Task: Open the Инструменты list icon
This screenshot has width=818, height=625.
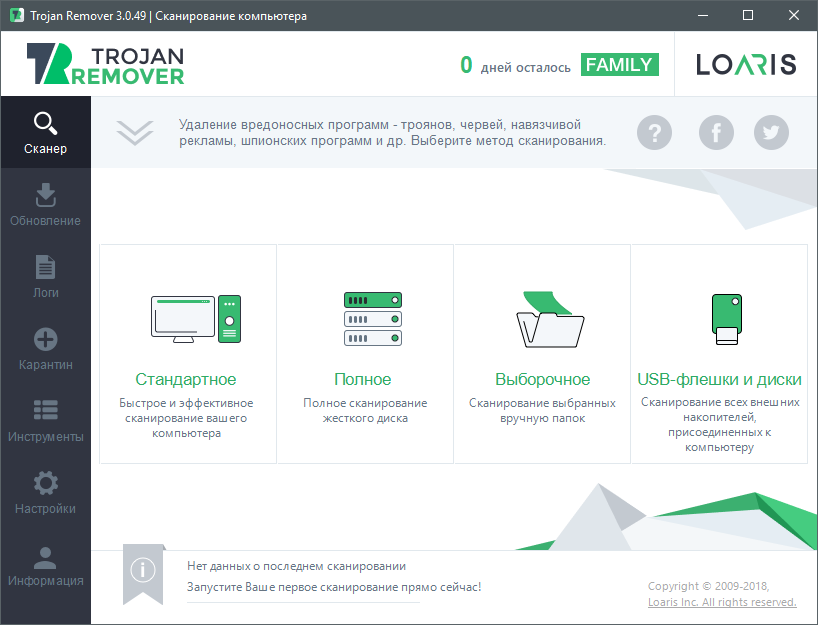Action: (x=45, y=410)
